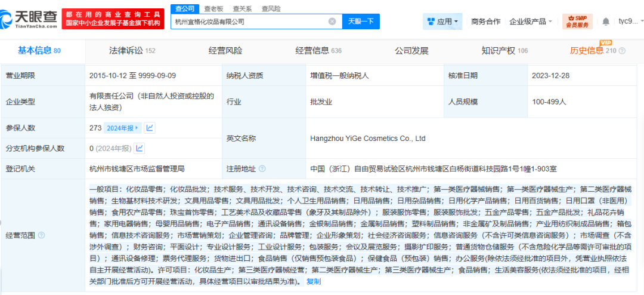Click the registered address text
Screen dimensions: 644x295
pos(434,168)
